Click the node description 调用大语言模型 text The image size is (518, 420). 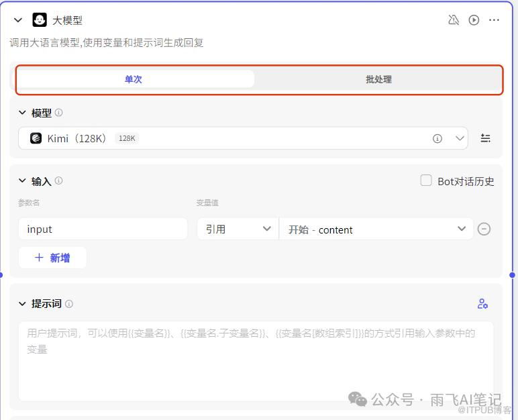107,43
